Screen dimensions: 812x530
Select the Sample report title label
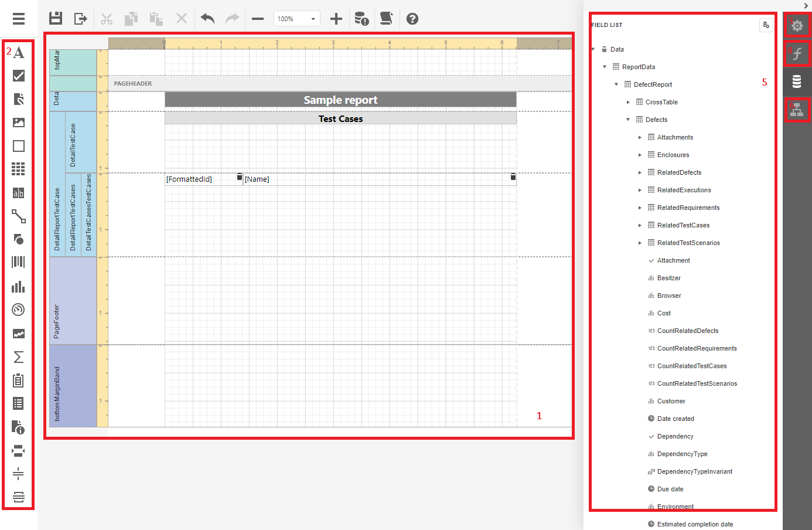340,100
